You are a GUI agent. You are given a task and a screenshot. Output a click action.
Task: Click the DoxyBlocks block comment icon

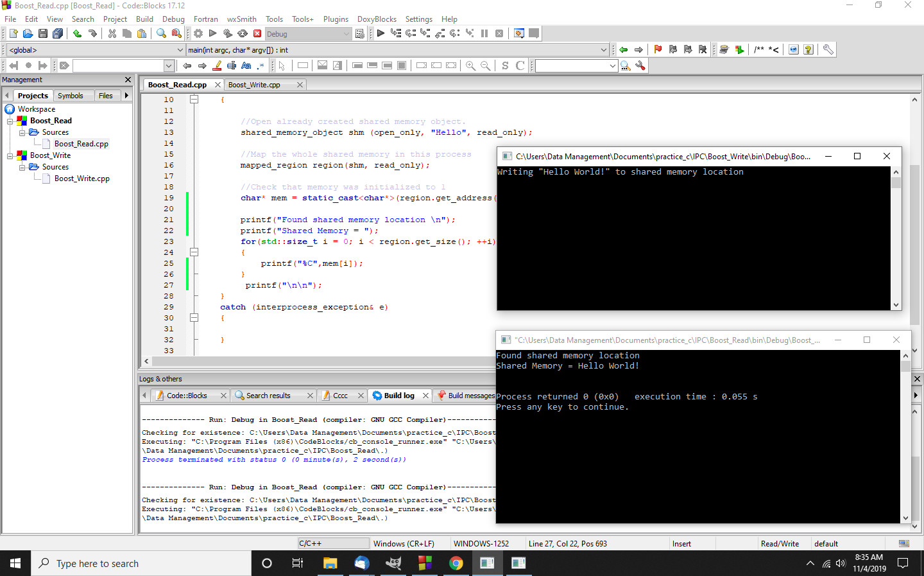pyautogui.click(x=759, y=49)
